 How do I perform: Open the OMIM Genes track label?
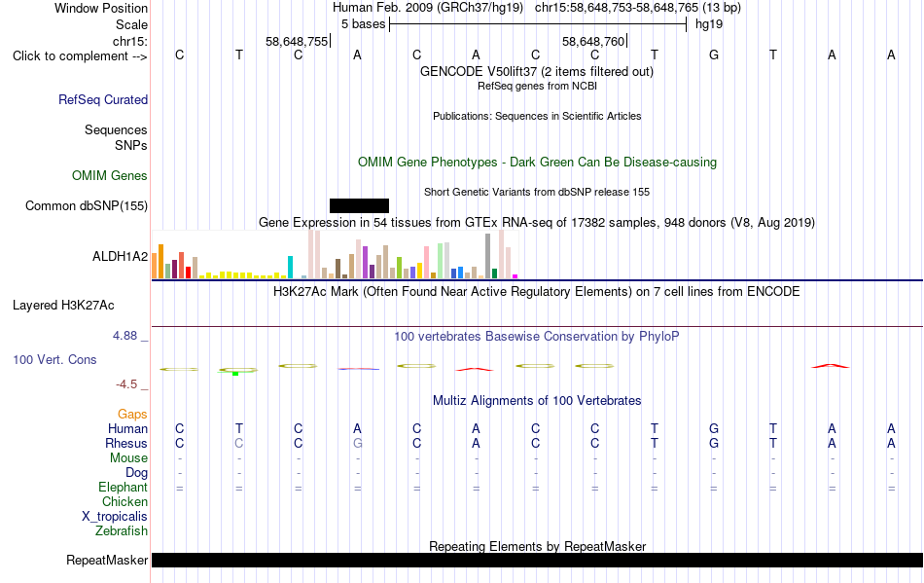[x=110, y=175]
